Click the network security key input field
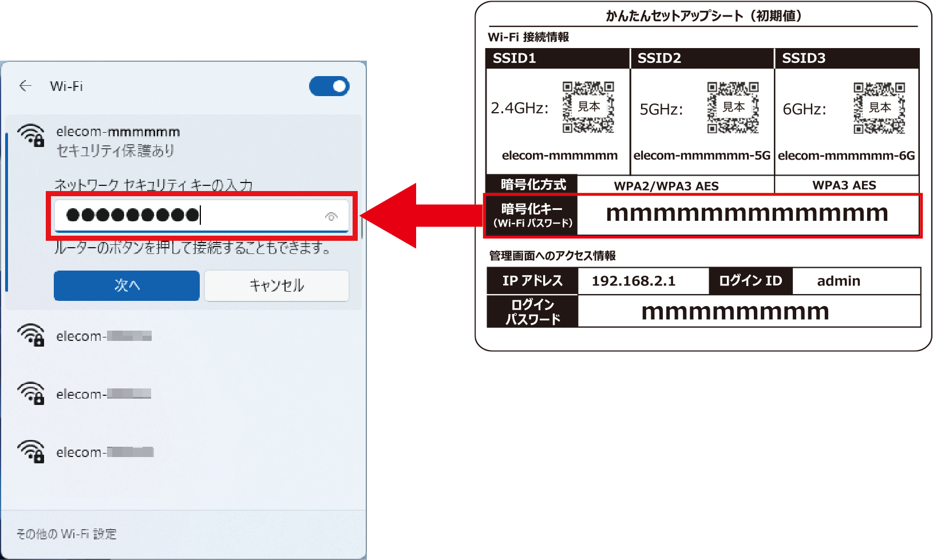Image resolution: width=933 pixels, height=560 pixels. (x=201, y=216)
